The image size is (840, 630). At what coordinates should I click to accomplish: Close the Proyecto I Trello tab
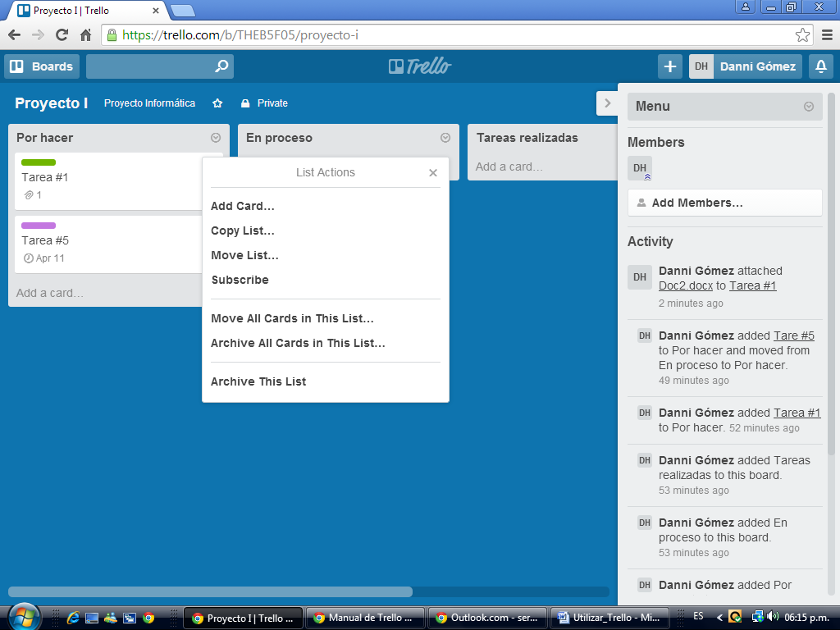click(155, 11)
